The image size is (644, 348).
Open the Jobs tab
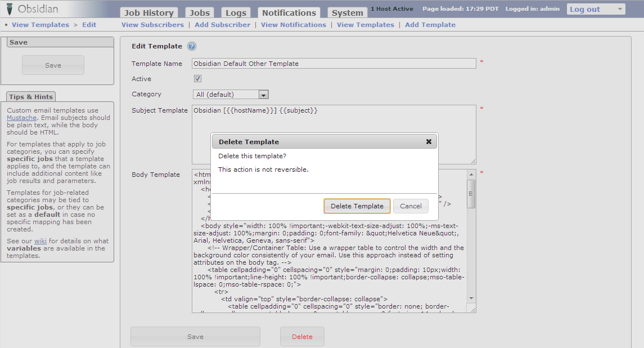pos(199,12)
